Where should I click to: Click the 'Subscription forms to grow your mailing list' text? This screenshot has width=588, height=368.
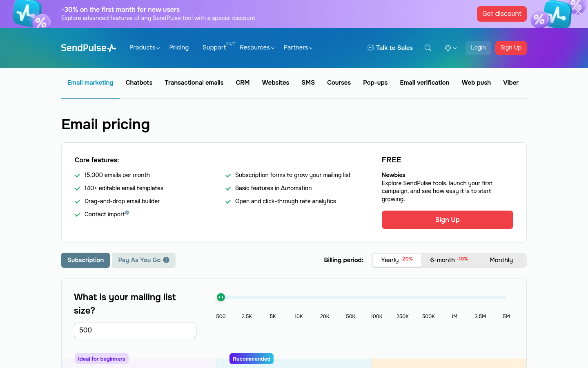(293, 175)
